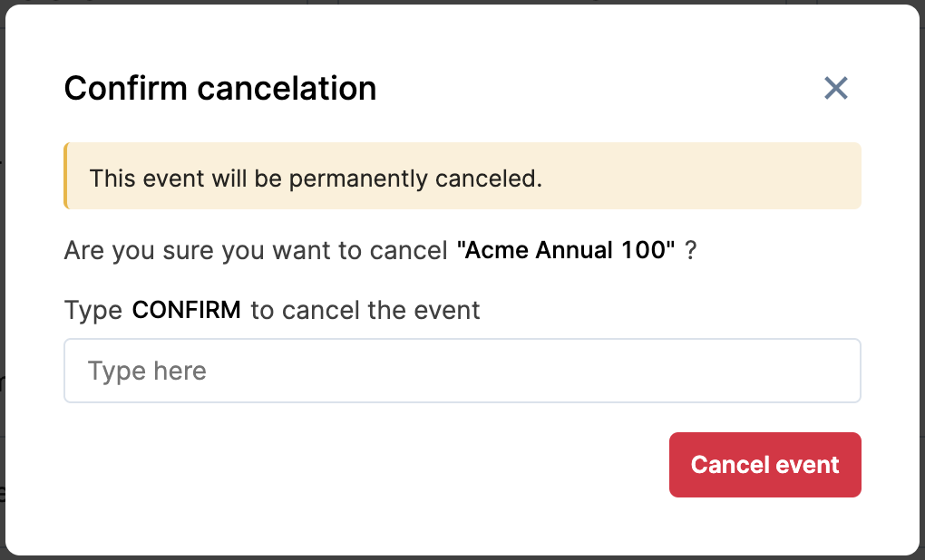
Task: Click the permanent cancellation warning message
Action: [316, 178]
